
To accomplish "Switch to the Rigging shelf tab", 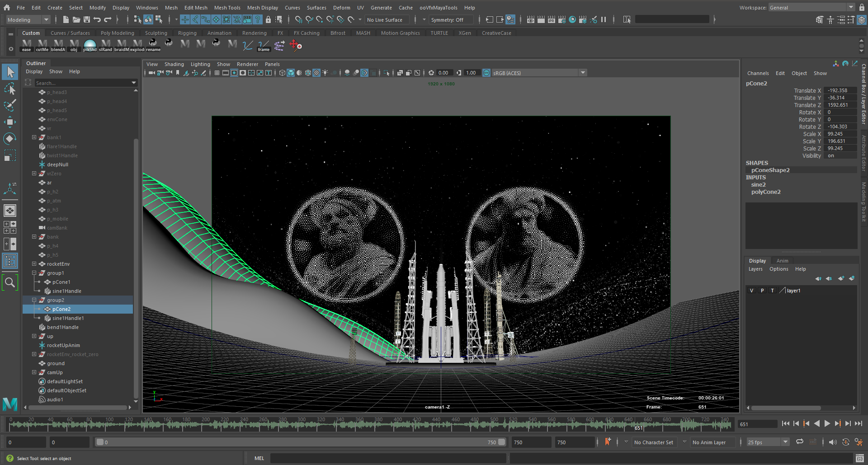I will (x=187, y=33).
